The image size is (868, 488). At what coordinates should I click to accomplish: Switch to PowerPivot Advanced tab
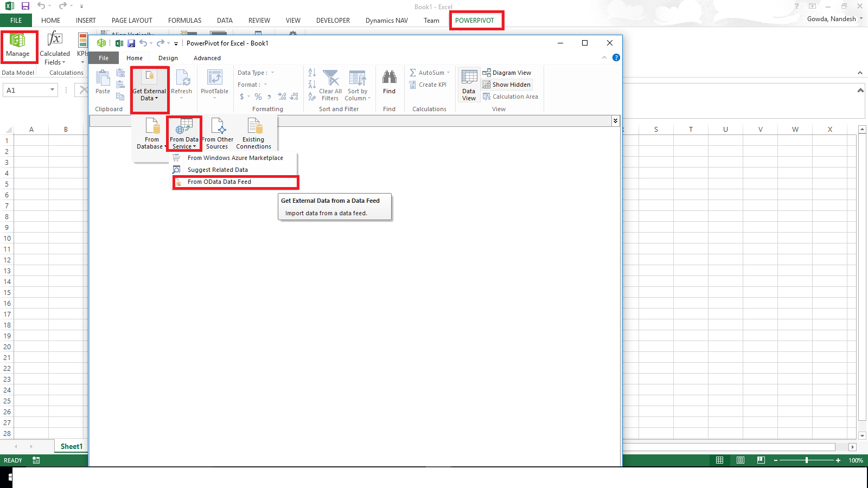[x=207, y=58]
